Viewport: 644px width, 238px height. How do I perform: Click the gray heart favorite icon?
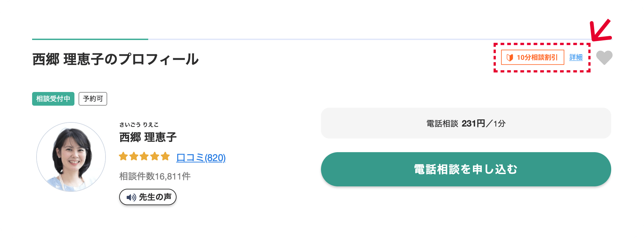(x=604, y=57)
